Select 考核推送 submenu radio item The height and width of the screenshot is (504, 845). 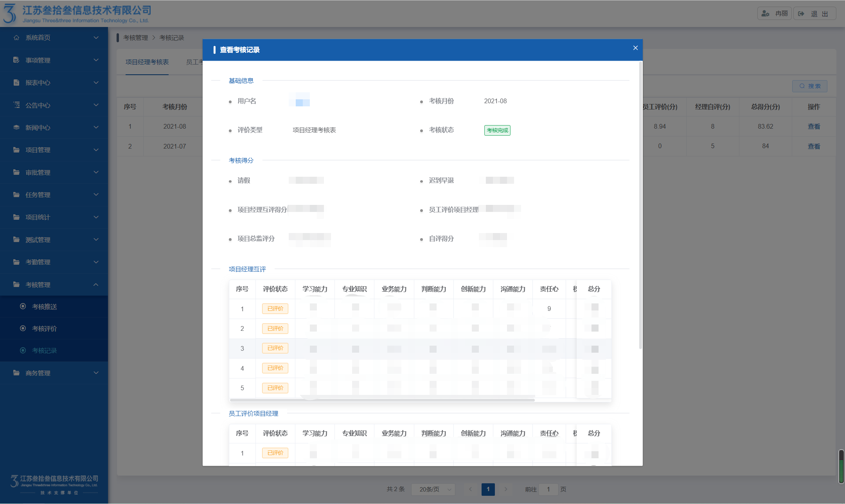point(23,307)
